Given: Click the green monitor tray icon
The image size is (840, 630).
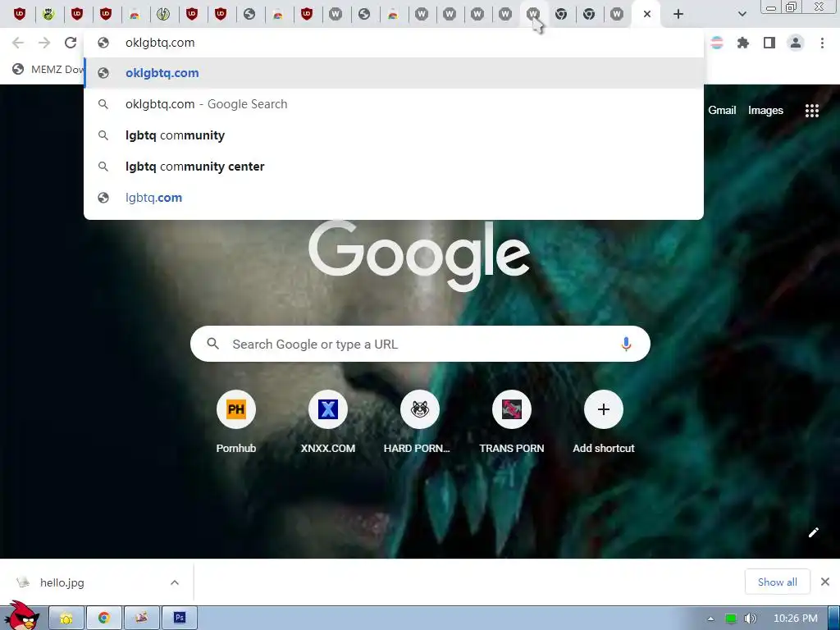Looking at the screenshot, I should (x=731, y=619).
